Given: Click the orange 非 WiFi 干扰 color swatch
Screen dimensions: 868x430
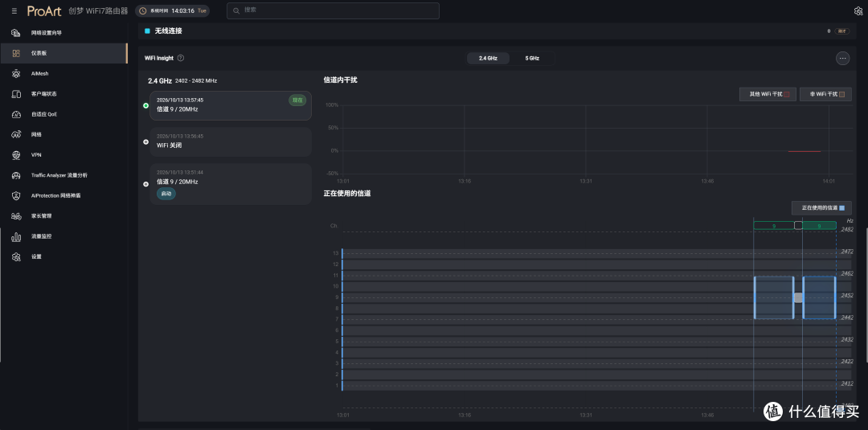Looking at the screenshot, I should point(842,95).
